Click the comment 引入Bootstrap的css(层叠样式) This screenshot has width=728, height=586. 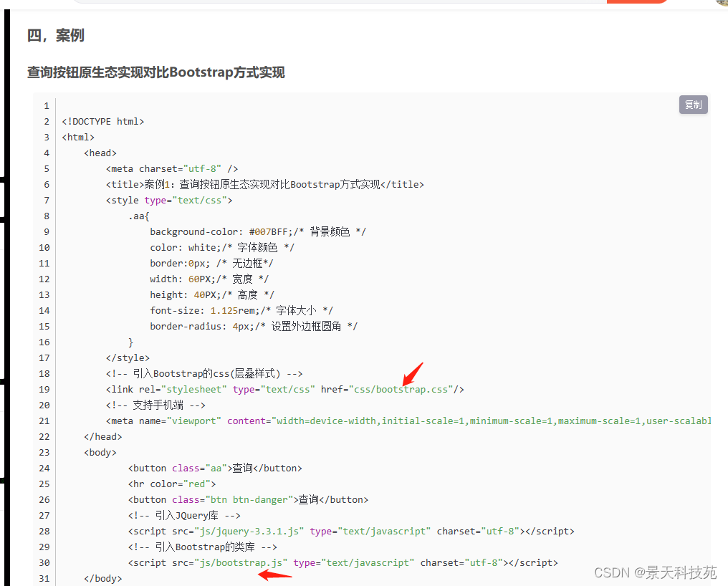(204, 374)
